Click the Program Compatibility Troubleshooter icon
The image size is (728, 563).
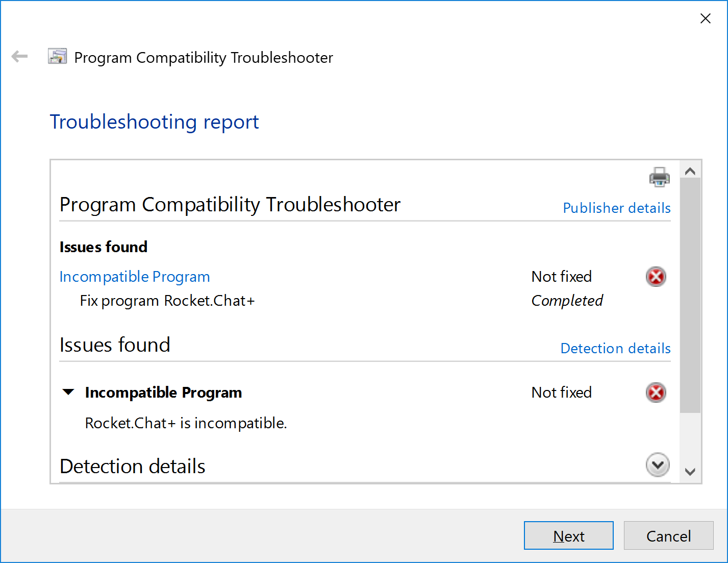point(57,56)
